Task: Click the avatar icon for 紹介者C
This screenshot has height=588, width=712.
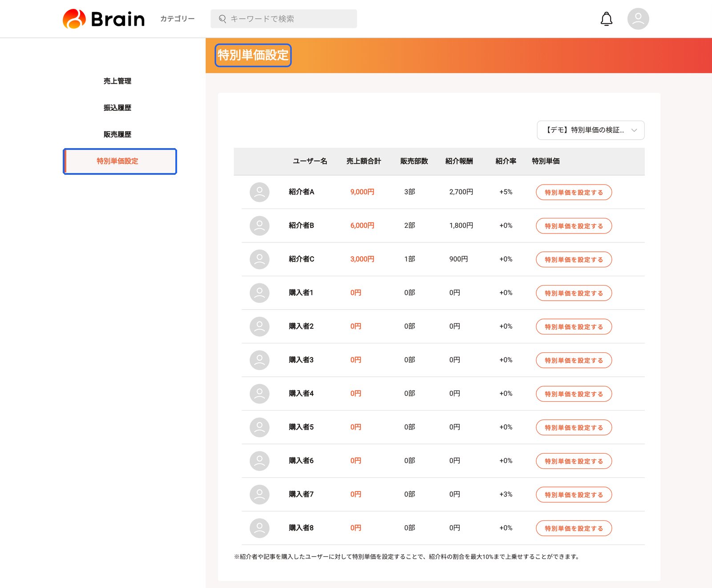Action: pyautogui.click(x=259, y=259)
